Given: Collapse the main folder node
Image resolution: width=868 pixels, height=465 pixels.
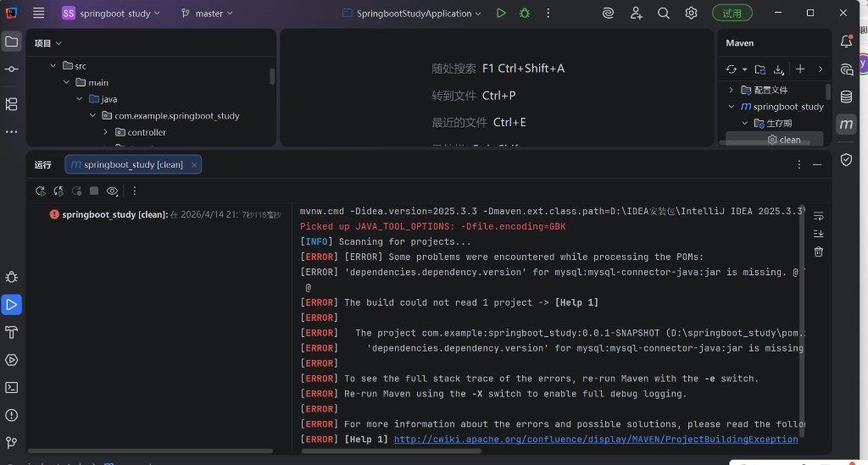Looking at the screenshot, I should (x=66, y=82).
